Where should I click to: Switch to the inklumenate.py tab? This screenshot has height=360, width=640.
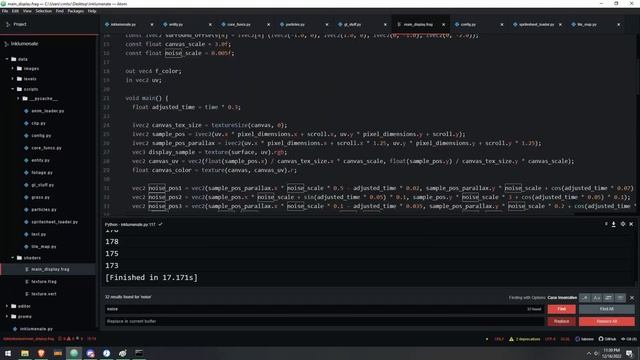[x=130, y=24]
